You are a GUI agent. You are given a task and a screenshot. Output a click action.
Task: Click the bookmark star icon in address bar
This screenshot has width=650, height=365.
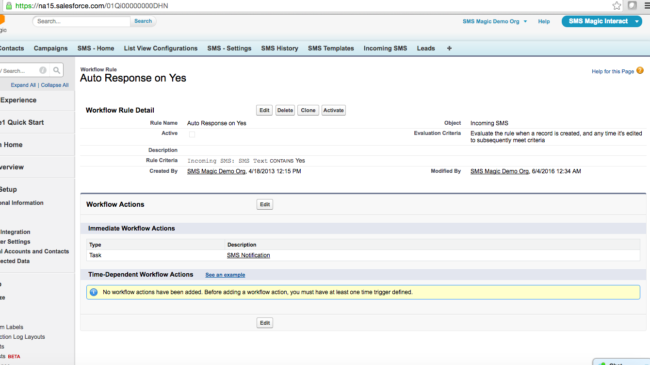tap(616, 5)
